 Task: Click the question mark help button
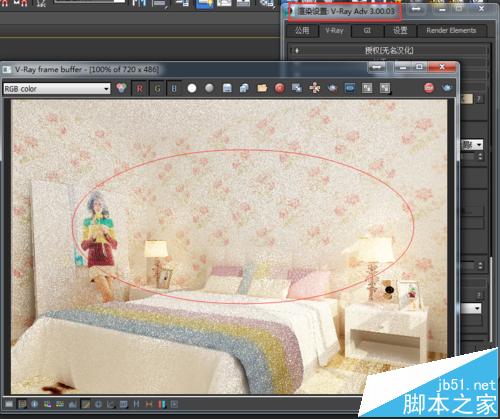[x=479, y=99]
